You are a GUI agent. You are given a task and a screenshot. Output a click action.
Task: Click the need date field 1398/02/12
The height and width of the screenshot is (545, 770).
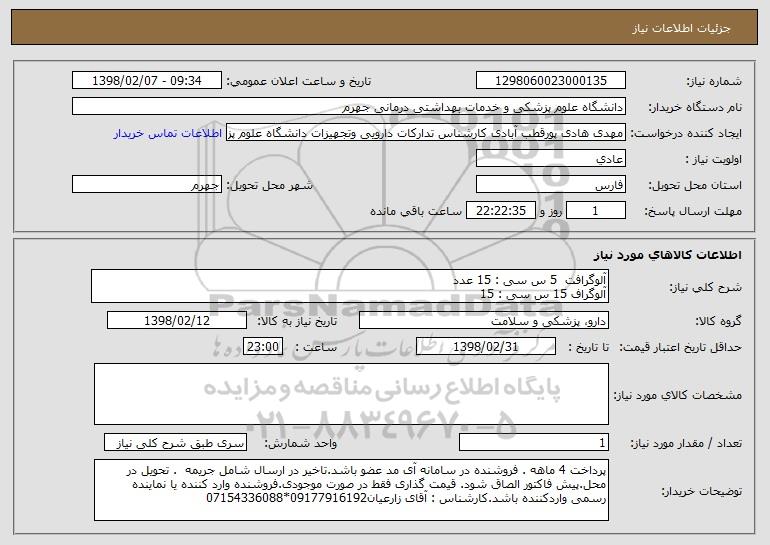177,321
